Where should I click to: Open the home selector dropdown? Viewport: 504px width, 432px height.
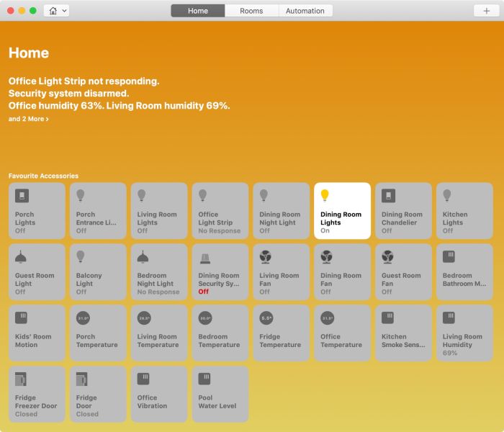(57, 11)
